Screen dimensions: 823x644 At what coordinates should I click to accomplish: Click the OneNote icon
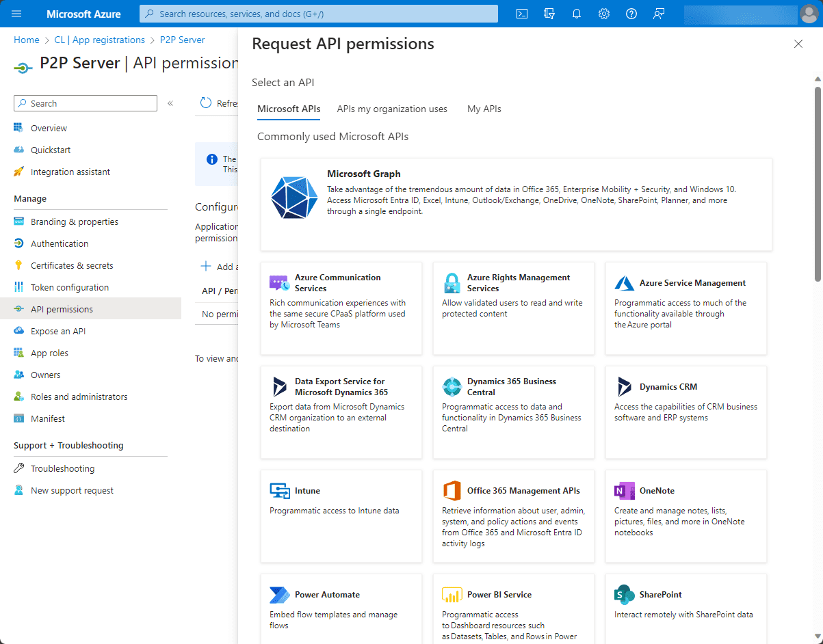click(x=625, y=491)
